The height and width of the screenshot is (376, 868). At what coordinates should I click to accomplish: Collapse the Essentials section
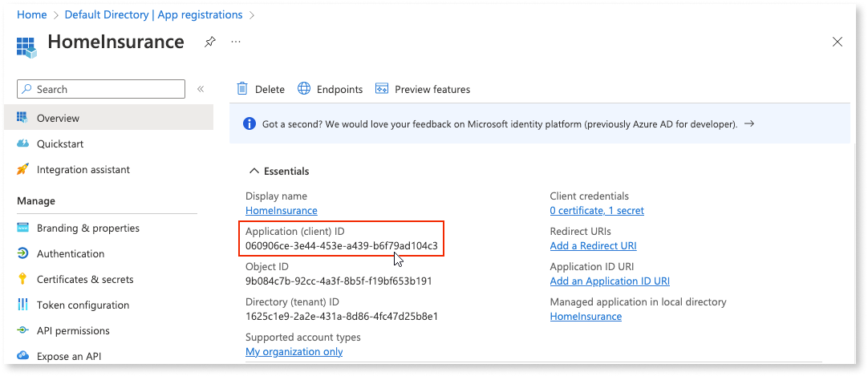(254, 172)
